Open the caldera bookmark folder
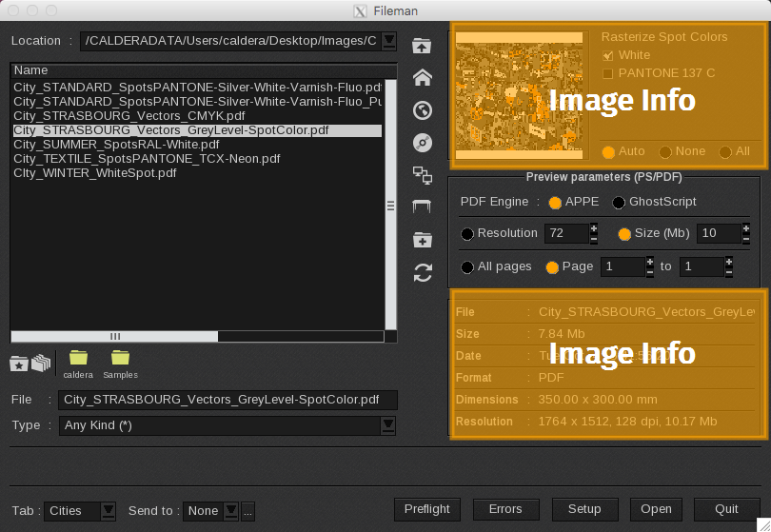 (78, 359)
